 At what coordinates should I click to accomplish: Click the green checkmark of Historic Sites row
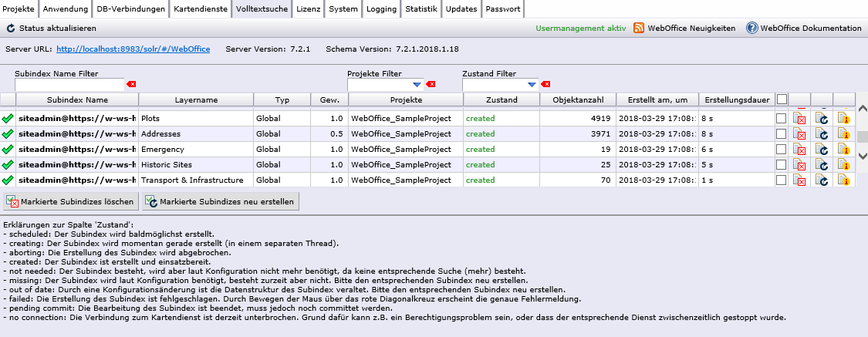click(x=8, y=165)
